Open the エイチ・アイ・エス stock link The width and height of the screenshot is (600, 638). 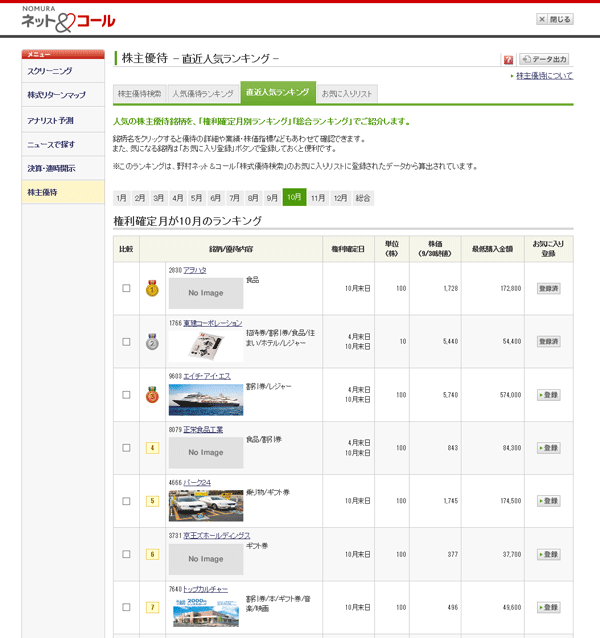point(207,376)
